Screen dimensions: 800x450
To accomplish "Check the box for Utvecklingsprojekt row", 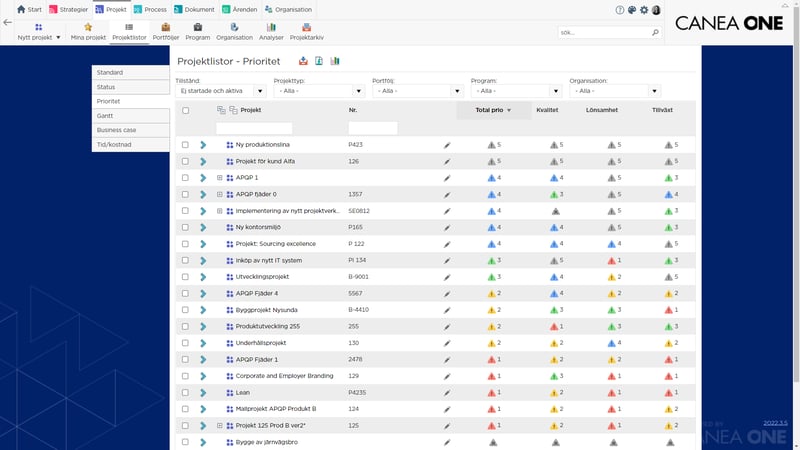I will pos(185,276).
